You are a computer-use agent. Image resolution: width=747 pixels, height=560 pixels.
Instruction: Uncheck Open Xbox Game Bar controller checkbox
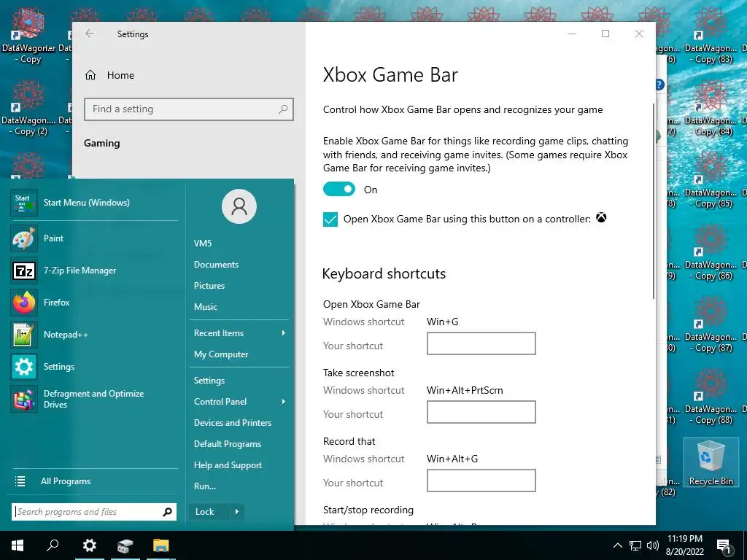pos(330,219)
